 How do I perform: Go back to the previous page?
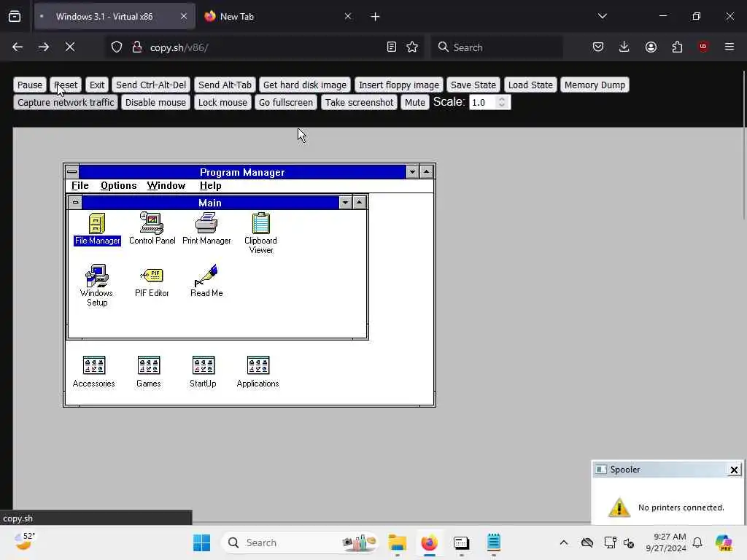18,47
